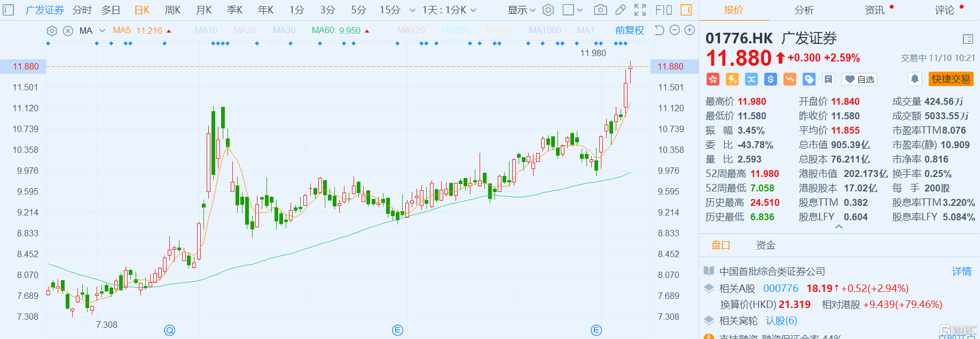Toggle the MA60 moving average line
Image resolution: width=980 pixels, height=339 pixels.
click(340, 30)
